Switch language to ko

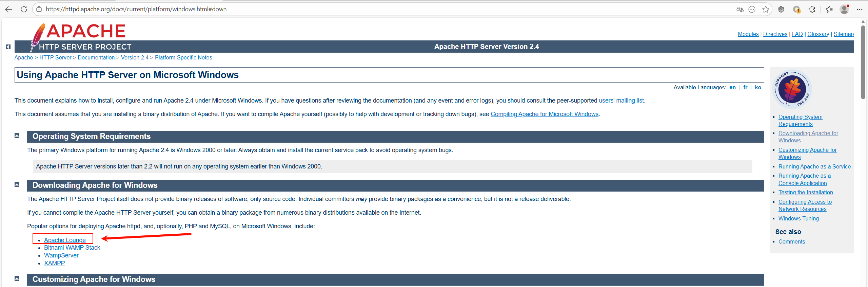(x=758, y=87)
